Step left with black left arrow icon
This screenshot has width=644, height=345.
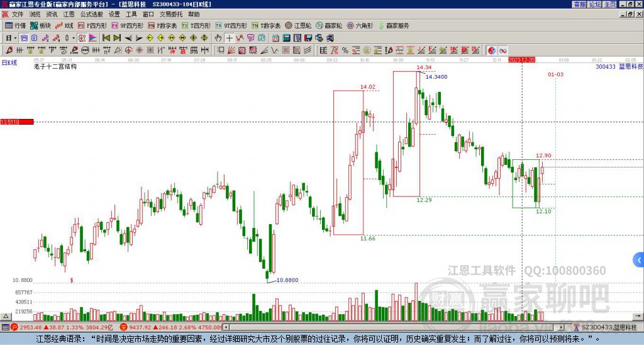[x=128, y=38]
